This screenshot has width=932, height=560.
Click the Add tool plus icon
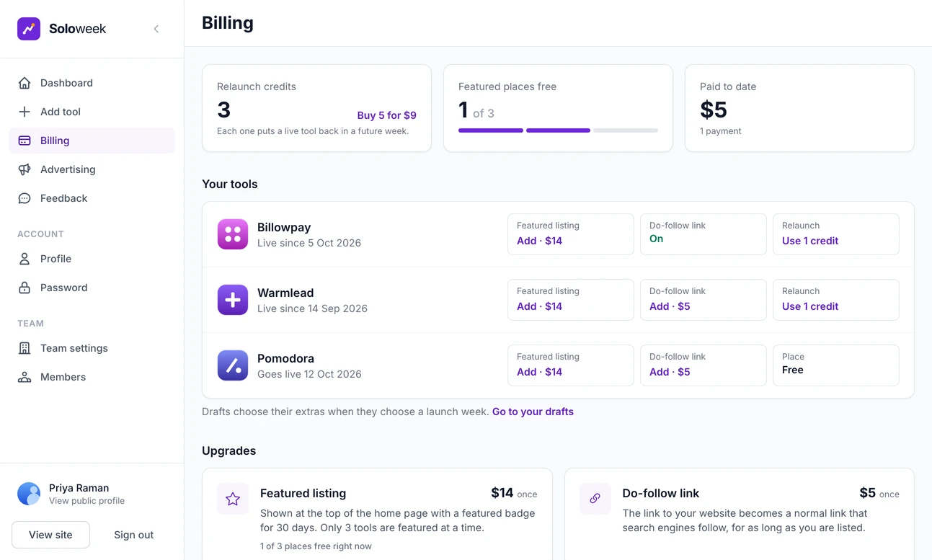tap(25, 112)
